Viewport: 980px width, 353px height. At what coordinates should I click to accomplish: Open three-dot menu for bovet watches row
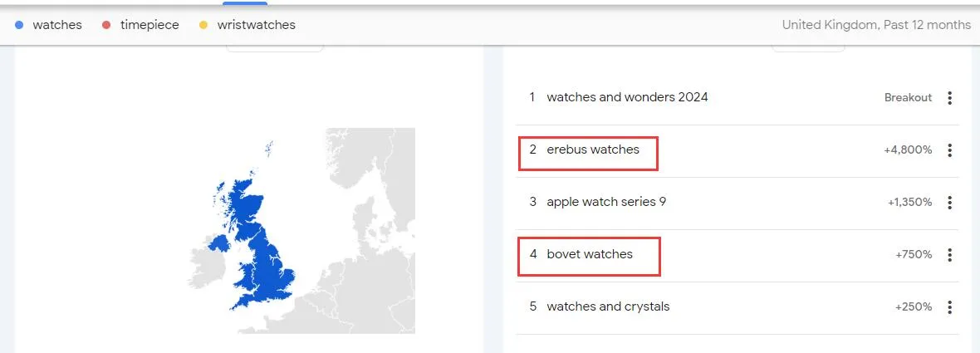tap(949, 255)
